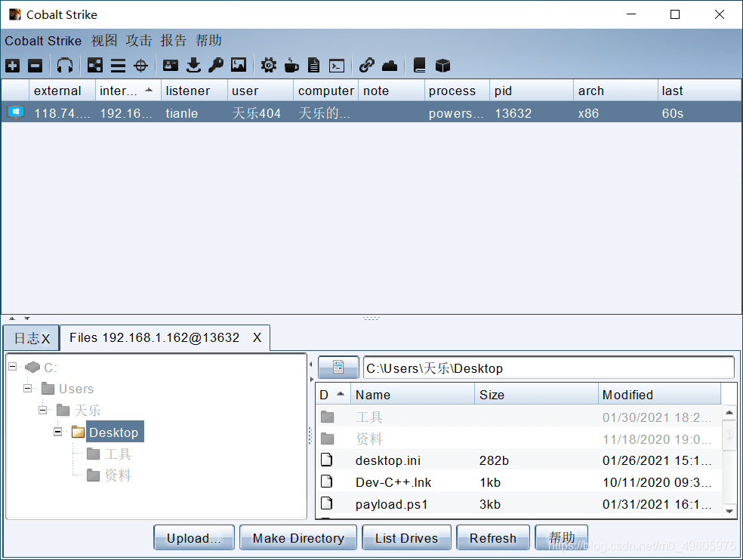Screen dimensions: 743x560
Task: Click the Modified column header
Action: click(x=659, y=394)
